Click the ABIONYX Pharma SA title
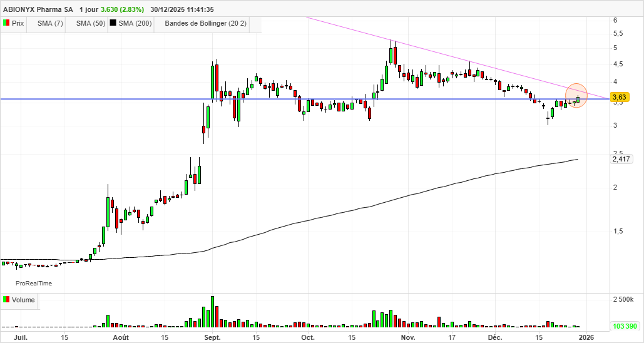Screen dimensions: 644x343 point(38,9)
